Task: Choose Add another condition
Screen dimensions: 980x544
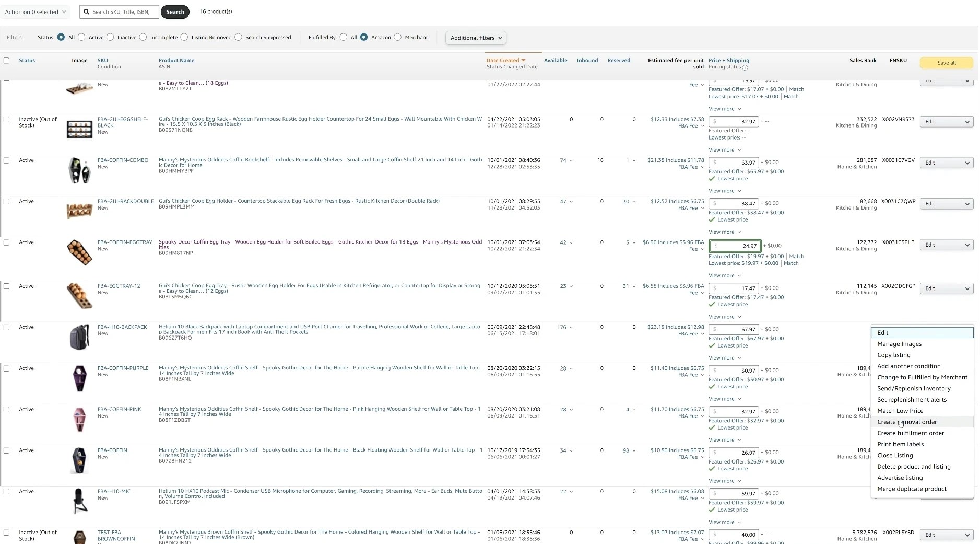Action: point(922,366)
